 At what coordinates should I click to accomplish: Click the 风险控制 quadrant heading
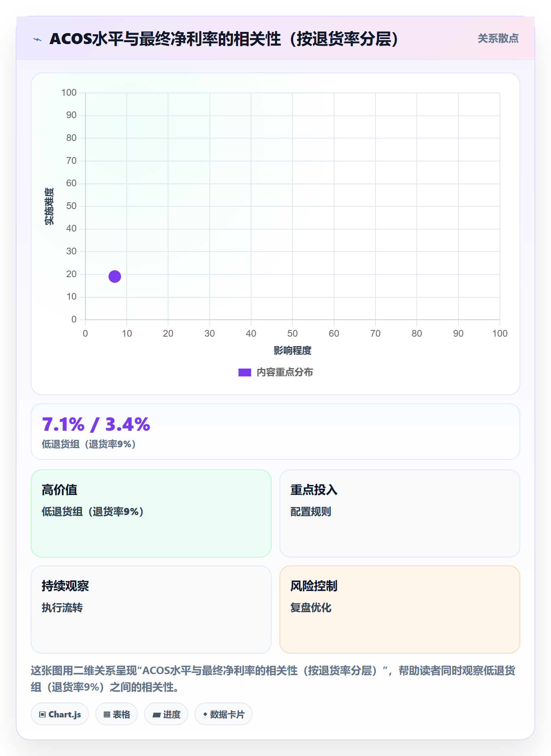[314, 586]
